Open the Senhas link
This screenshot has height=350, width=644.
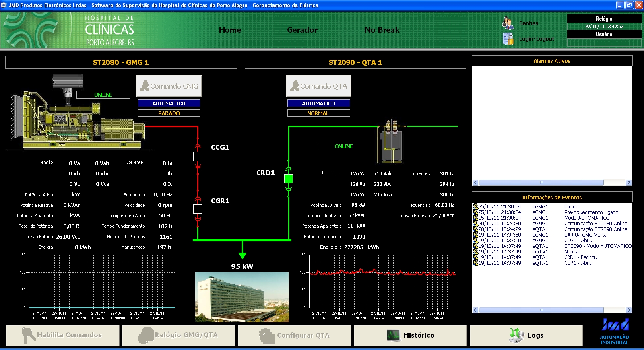[528, 23]
